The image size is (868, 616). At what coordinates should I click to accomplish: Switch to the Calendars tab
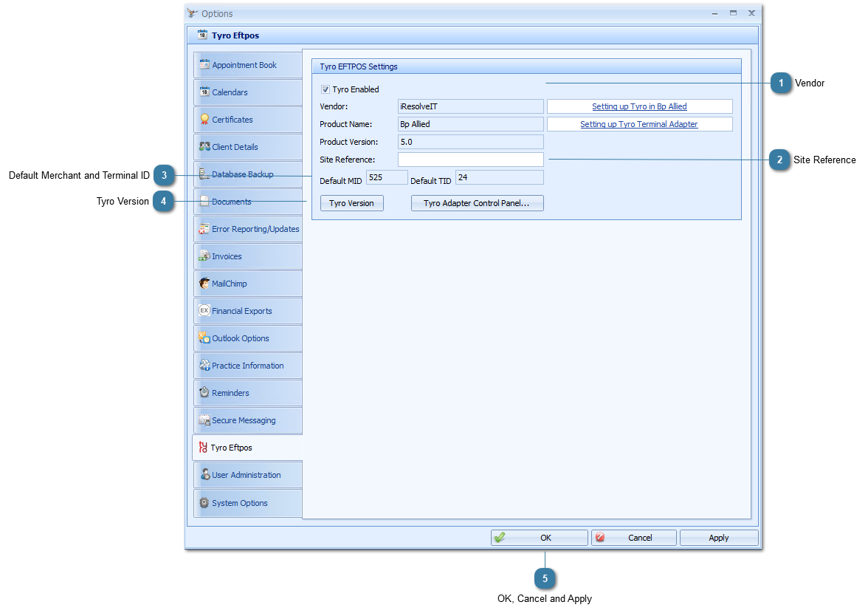click(x=247, y=92)
